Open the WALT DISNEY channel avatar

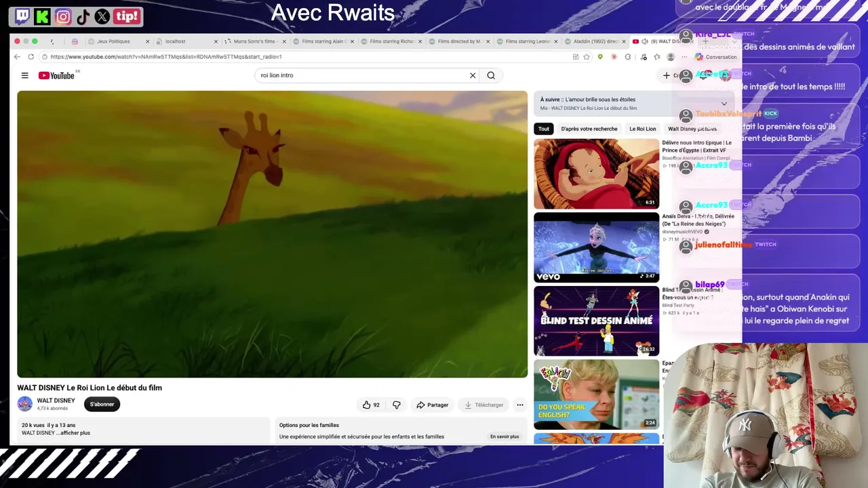point(25,404)
